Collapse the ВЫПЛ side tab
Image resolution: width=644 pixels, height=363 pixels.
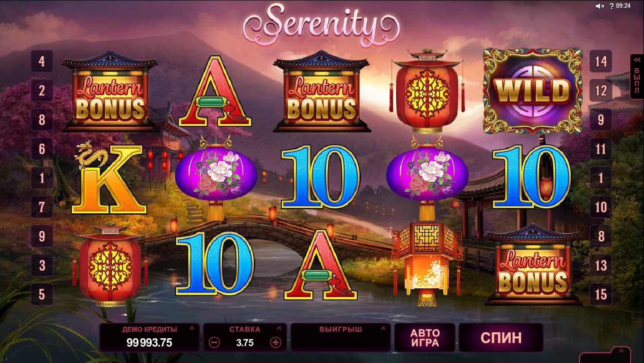(637, 76)
